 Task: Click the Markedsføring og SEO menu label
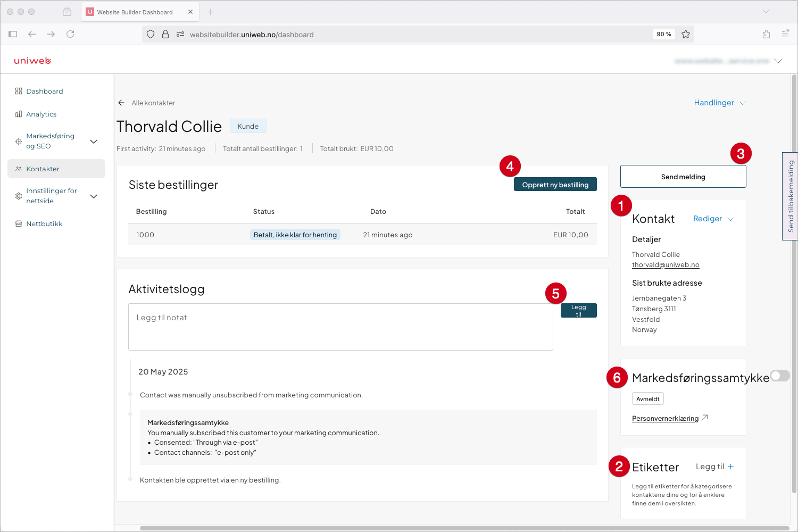pyautogui.click(x=51, y=141)
